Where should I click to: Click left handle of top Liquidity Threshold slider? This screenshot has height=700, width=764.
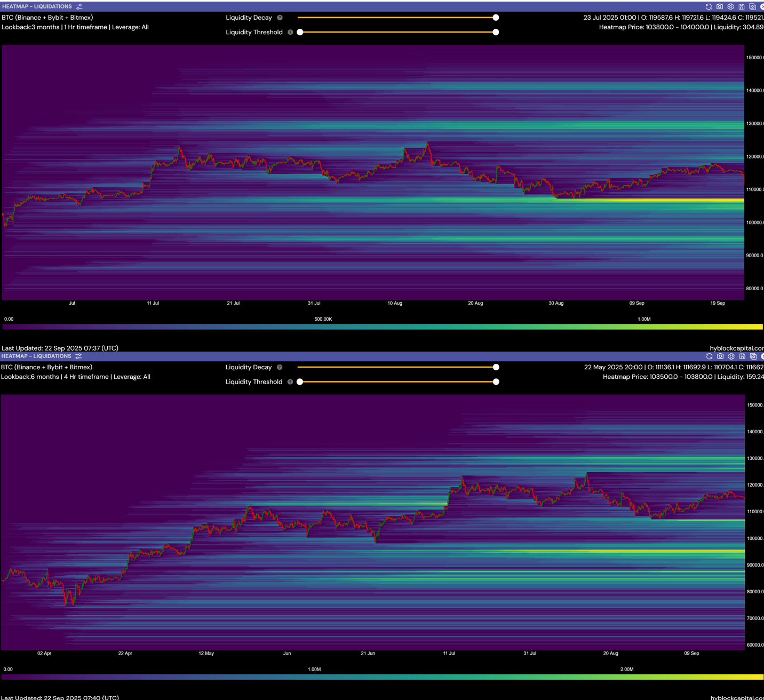300,32
